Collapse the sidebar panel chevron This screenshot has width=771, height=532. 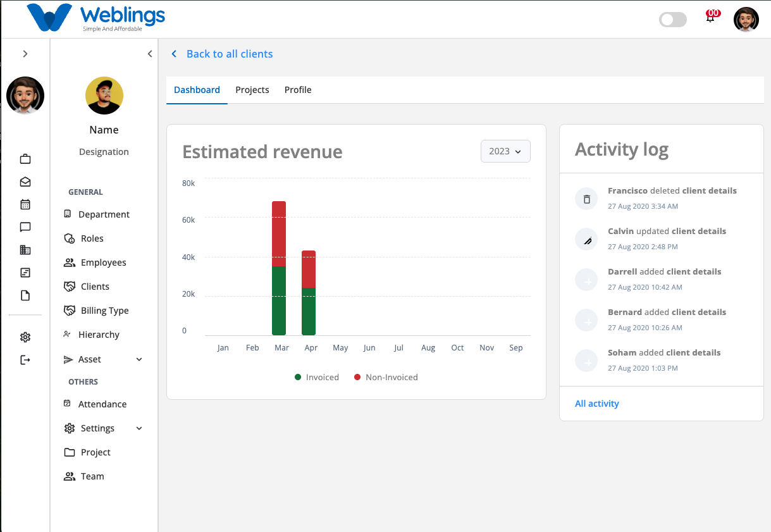[150, 54]
